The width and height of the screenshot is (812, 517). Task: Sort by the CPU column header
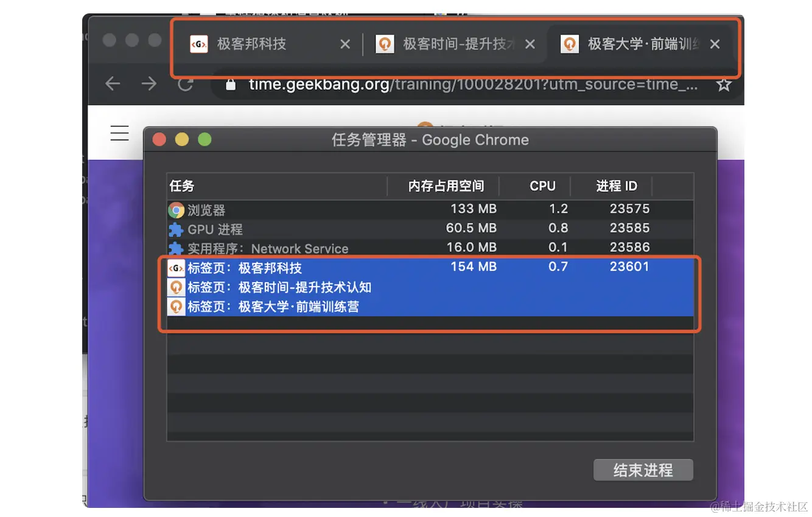point(536,186)
